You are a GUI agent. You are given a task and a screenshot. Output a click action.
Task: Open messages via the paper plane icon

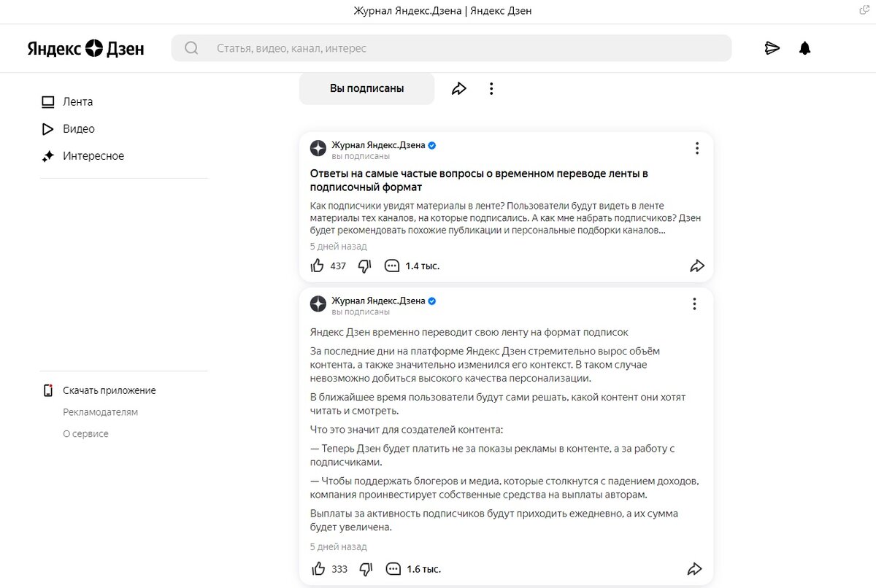pos(772,48)
